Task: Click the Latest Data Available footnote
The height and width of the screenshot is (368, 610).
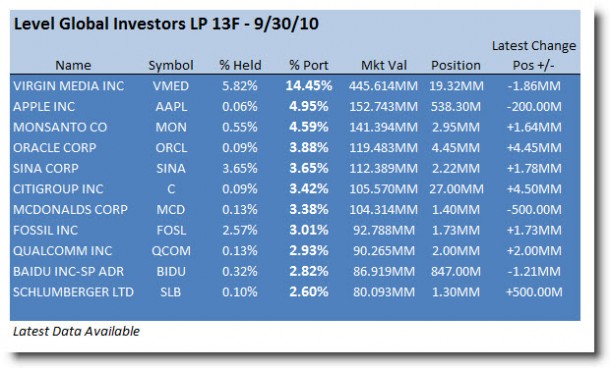Action: pos(76,331)
